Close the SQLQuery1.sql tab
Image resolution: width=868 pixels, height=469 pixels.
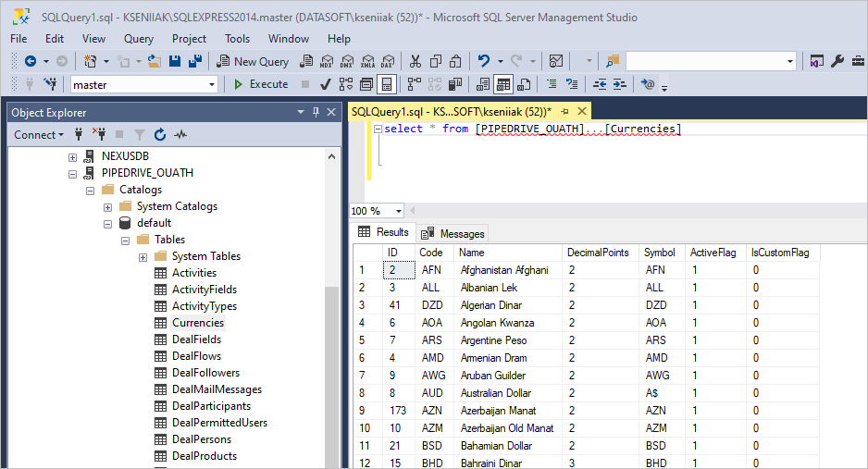[x=582, y=111]
